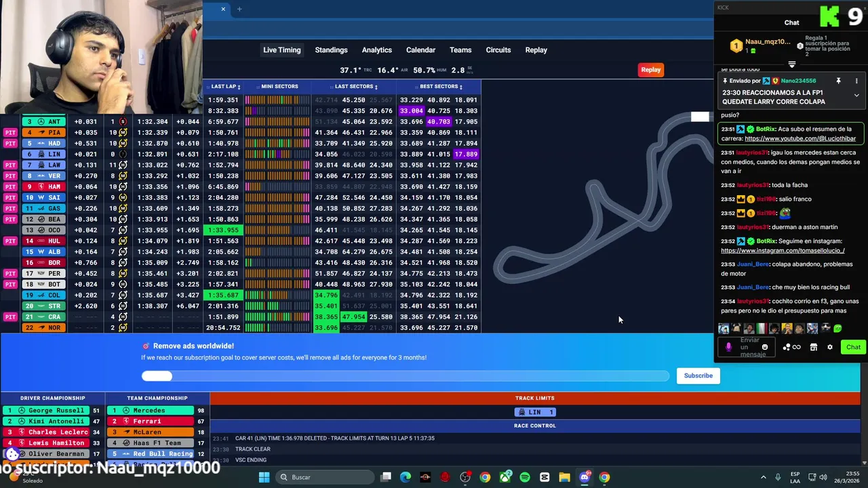Click the infinity icon in chat bar
Image resolution: width=868 pixels, height=488 pixels.
point(797,347)
